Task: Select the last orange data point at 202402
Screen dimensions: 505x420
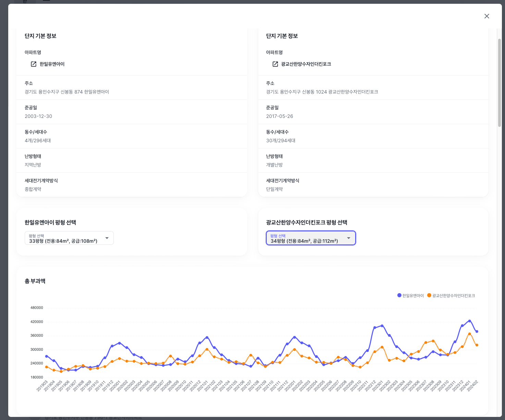Action: click(477, 345)
